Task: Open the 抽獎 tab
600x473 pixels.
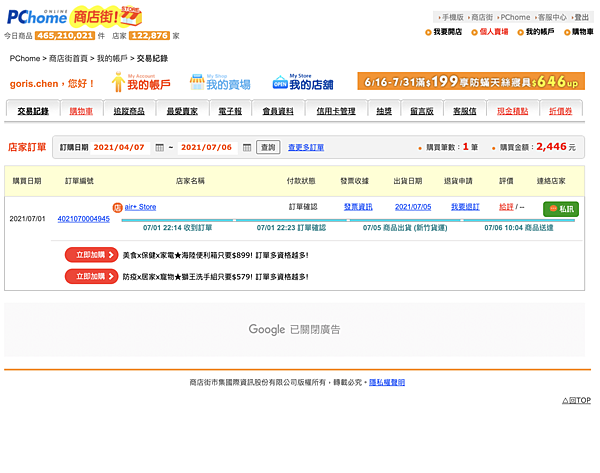Action: coord(384,111)
